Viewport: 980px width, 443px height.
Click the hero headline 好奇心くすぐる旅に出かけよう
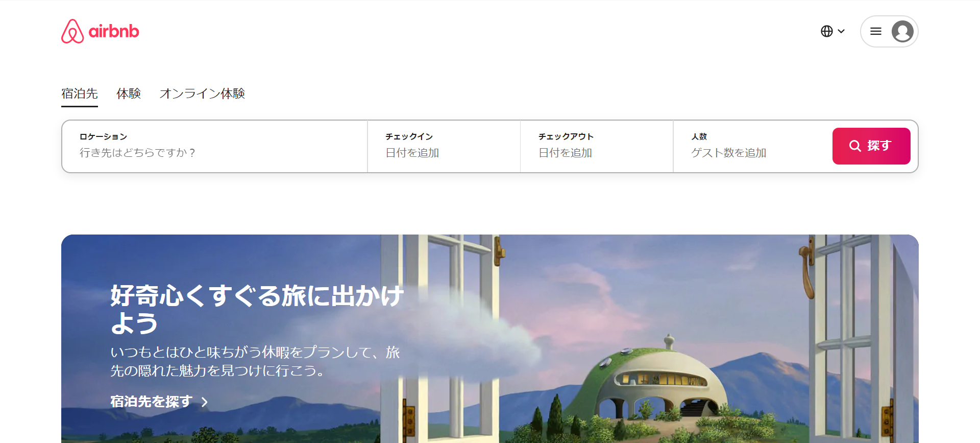(x=257, y=309)
